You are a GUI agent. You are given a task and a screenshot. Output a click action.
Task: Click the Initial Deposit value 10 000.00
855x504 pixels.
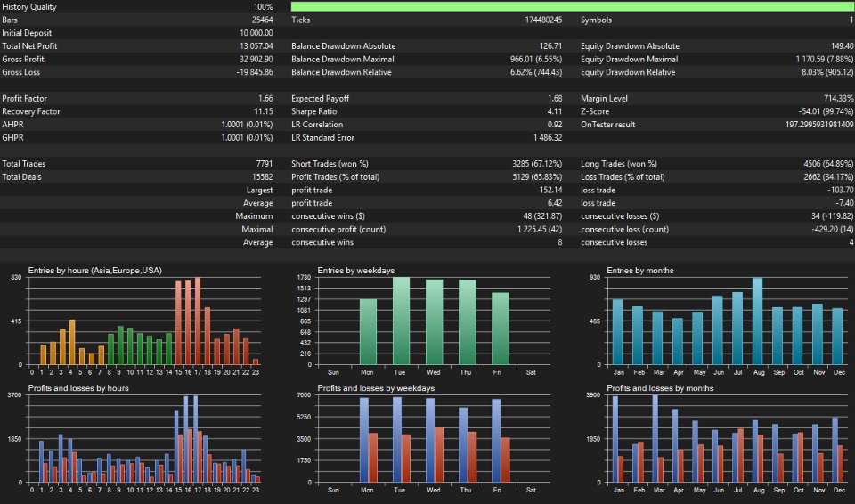point(256,33)
